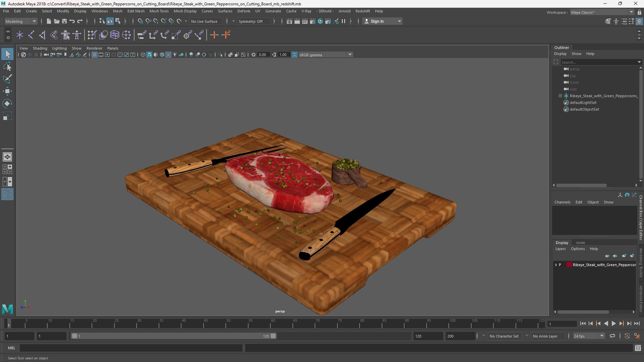The height and width of the screenshot is (362, 644).
Task: Click the Symmetry: Off control
Action: 253,21
